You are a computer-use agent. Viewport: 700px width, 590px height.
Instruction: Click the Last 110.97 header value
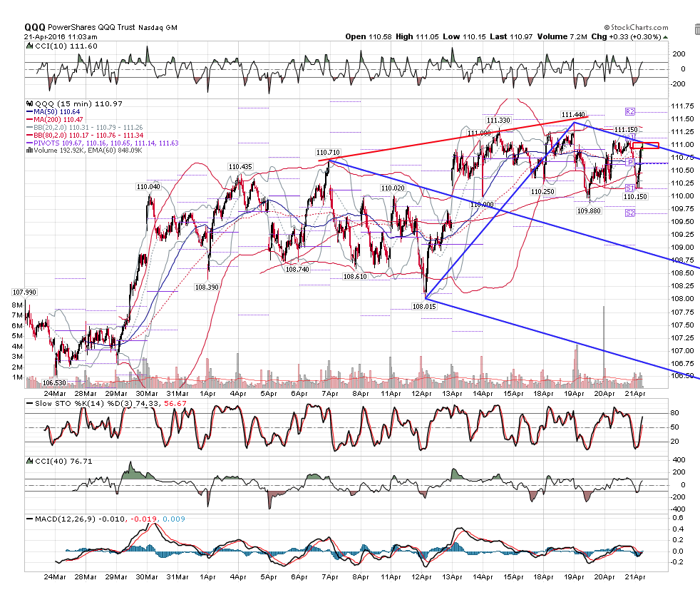click(511, 36)
